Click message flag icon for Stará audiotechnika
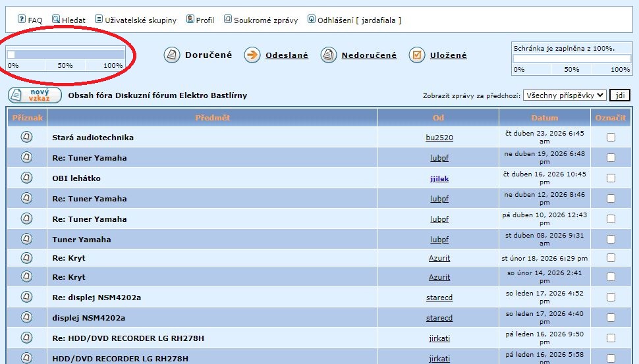 (x=26, y=137)
